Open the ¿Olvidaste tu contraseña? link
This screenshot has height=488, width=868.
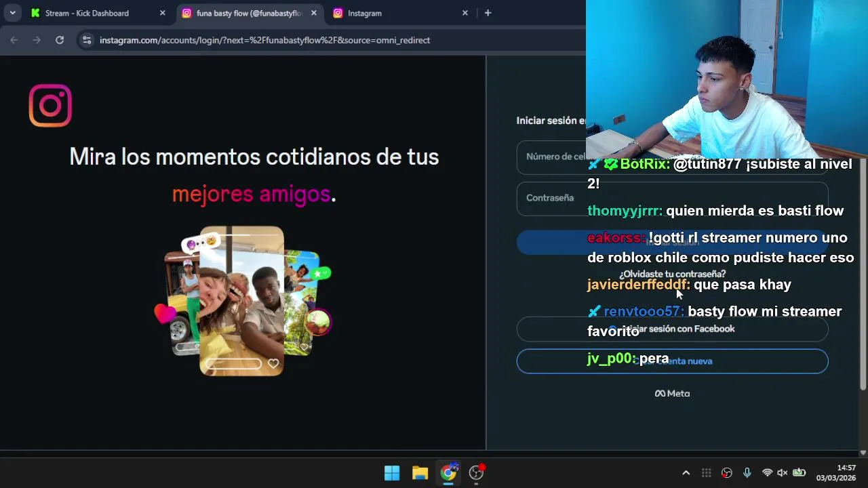[672, 274]
